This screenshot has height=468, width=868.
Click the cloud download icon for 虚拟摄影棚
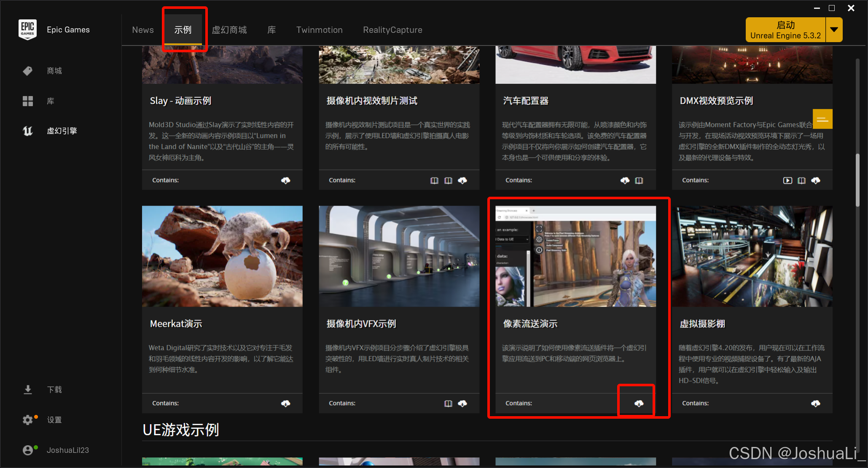816,404
